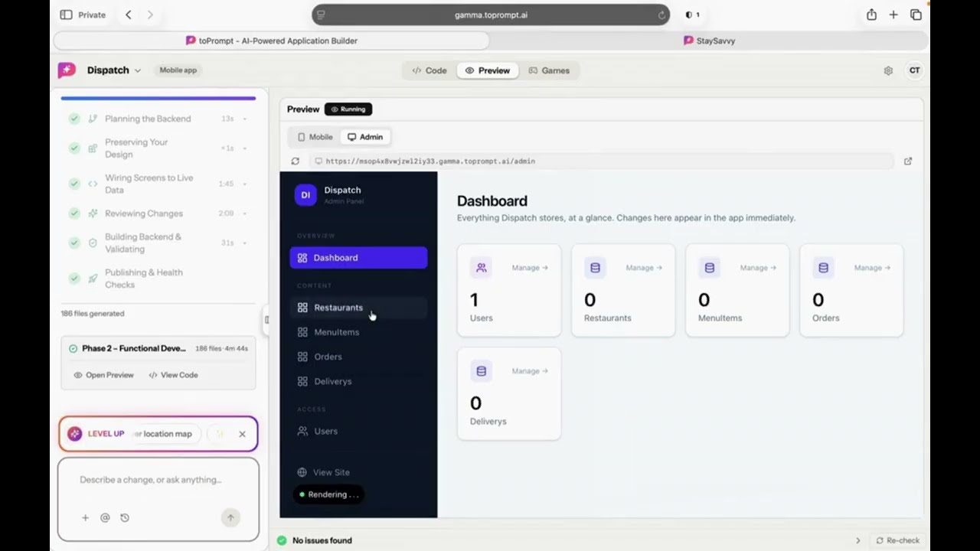Open MenuItems in admin sidebar

coord(358,332)
